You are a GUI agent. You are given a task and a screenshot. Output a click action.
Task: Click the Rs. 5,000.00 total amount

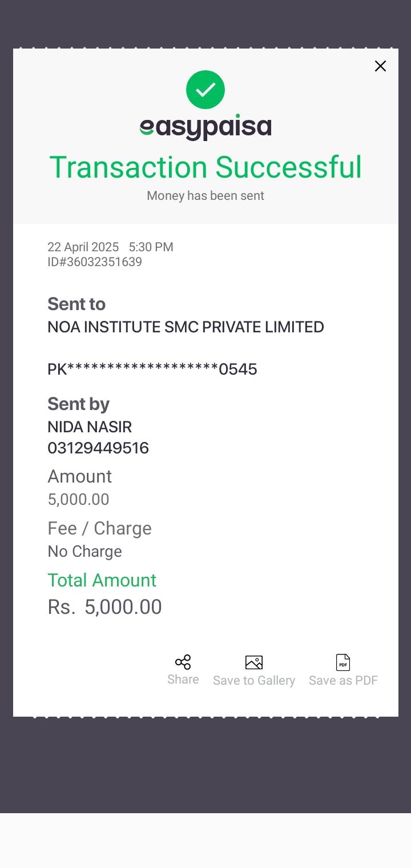(105, 607)
